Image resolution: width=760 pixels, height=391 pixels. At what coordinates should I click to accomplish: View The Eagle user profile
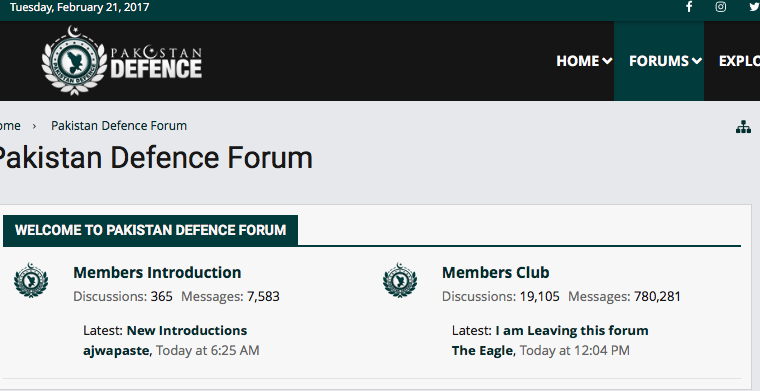click(482, 350)
